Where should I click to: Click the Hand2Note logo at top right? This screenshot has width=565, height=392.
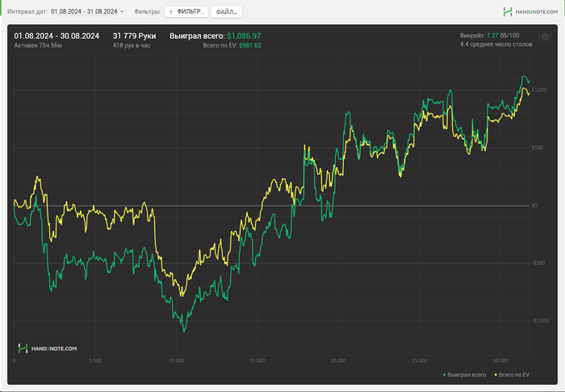(x=530, y=12)
